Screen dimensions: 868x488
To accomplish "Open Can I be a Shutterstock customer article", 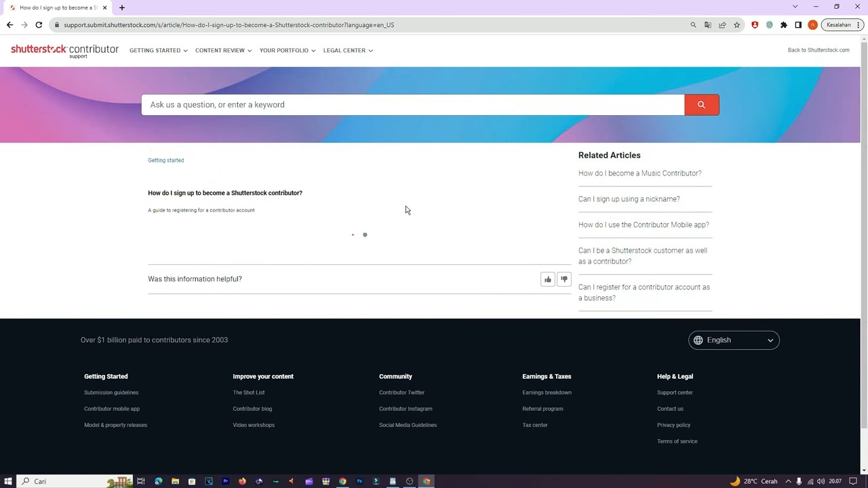I will tap(642, 256).
